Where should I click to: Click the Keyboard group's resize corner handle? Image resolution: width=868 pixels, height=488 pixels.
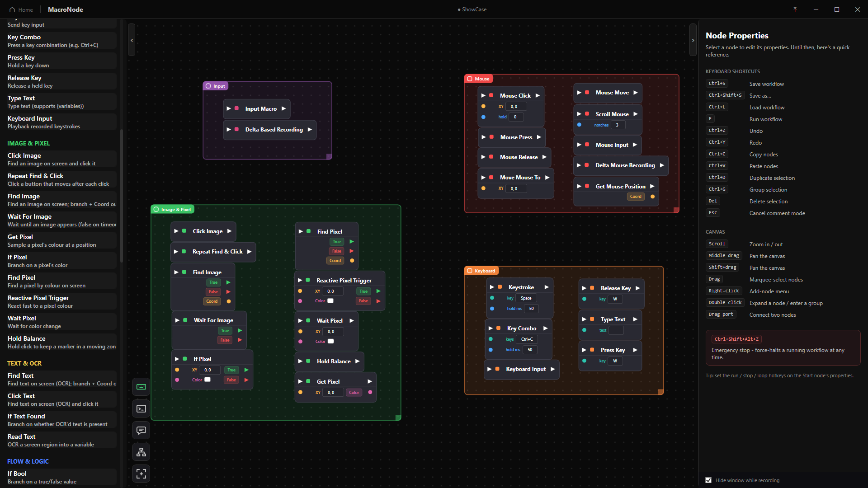(660, 392)
